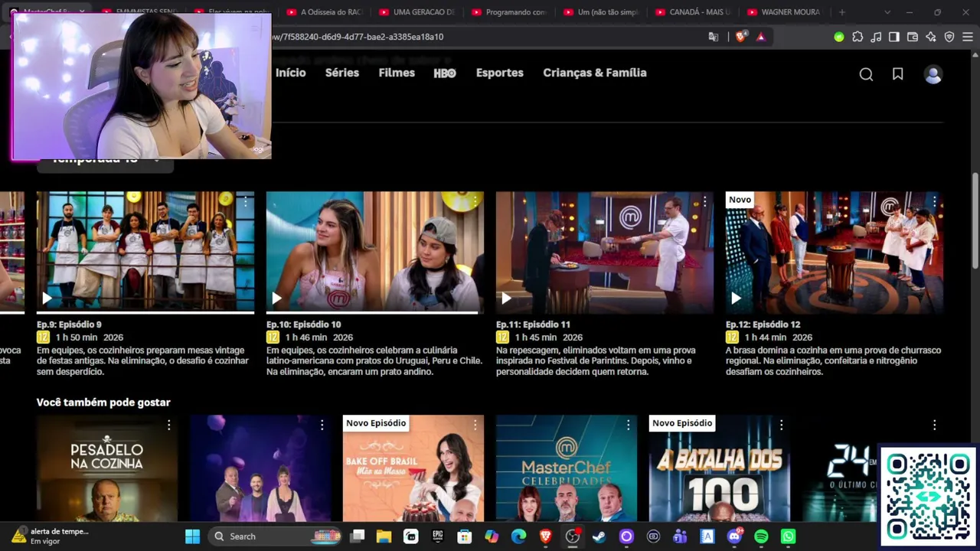Screen dimensions: 980x551
Task: Go to Filmes in the navigation
Action: point(397,73)
